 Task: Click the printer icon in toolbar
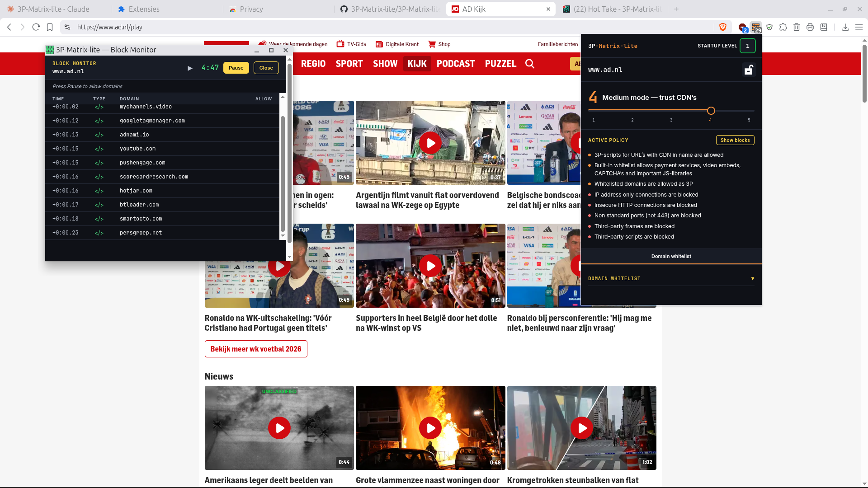point(810,27)
